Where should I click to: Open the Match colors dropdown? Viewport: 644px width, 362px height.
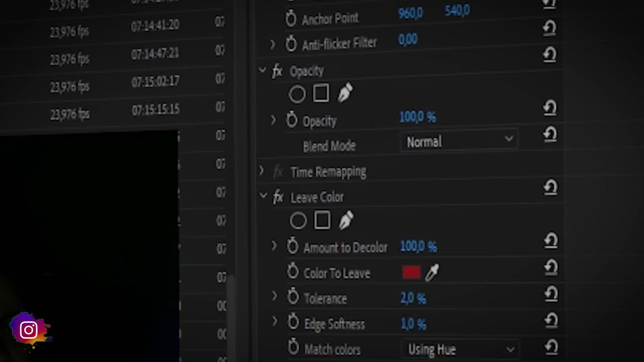pos(460,349)
